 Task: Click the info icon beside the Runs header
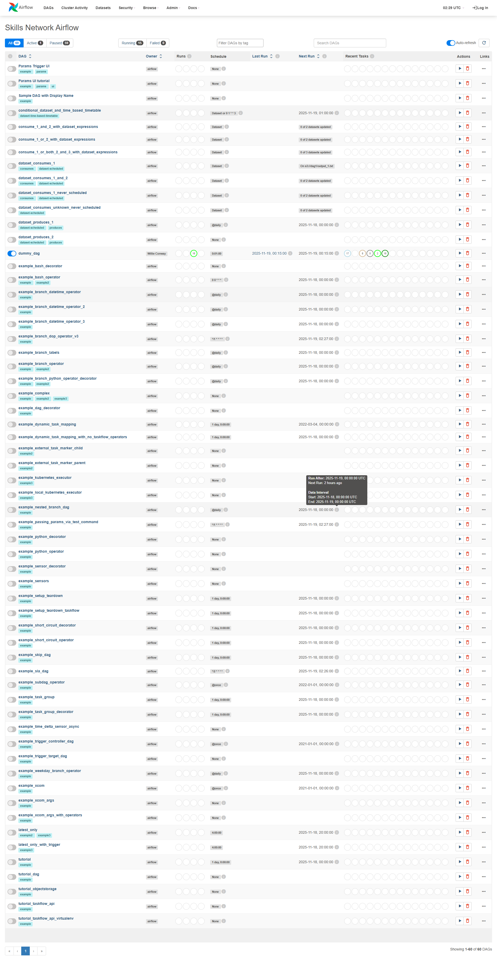189,56
